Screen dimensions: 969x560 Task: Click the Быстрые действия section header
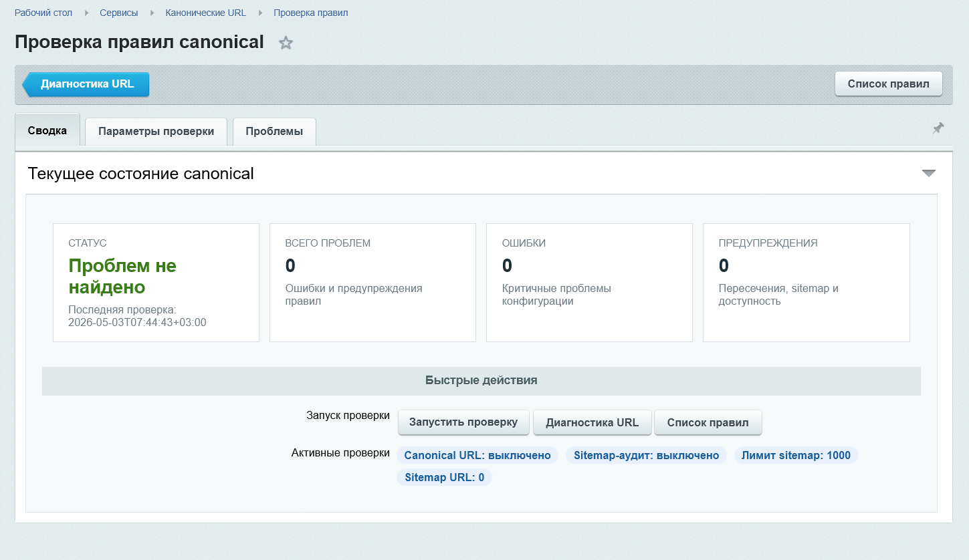coord(481,380)
